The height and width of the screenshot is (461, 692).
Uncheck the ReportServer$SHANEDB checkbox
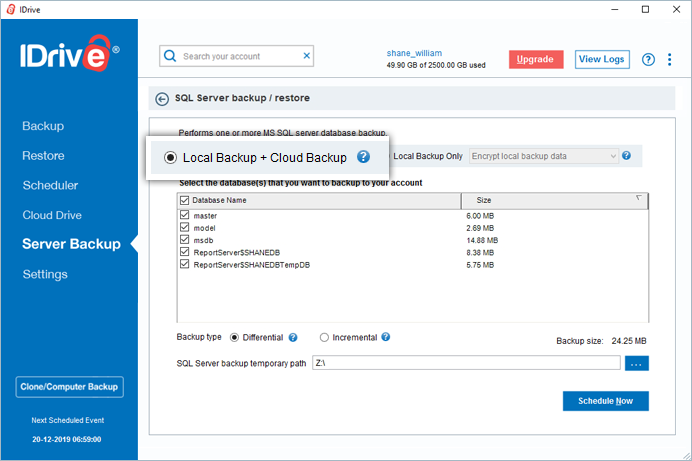184,252
